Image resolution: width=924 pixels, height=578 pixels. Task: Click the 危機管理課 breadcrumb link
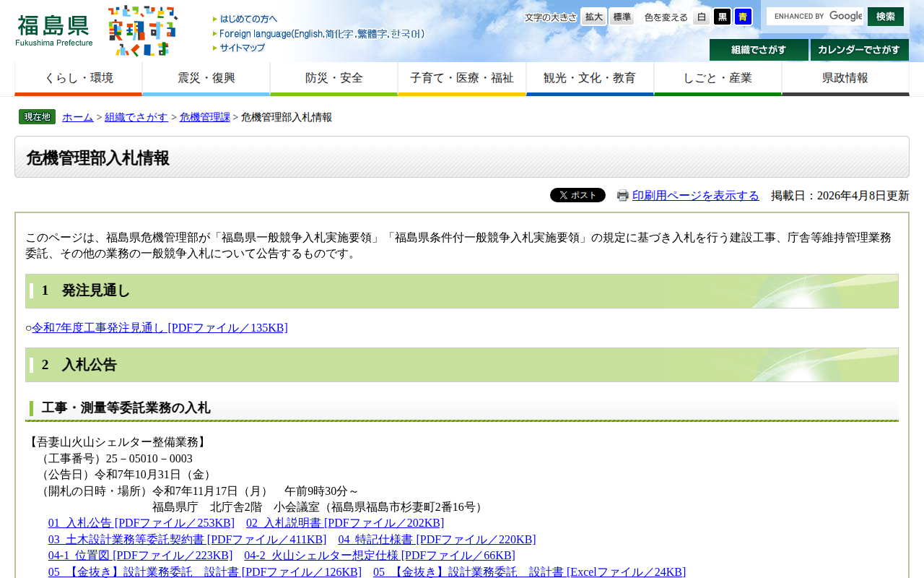205,117
